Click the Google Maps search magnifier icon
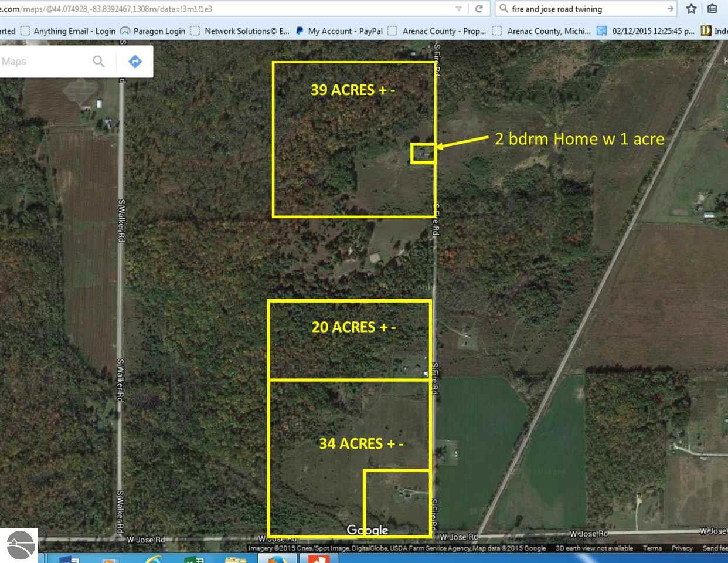The image size is (728, 563). point(98,61)
